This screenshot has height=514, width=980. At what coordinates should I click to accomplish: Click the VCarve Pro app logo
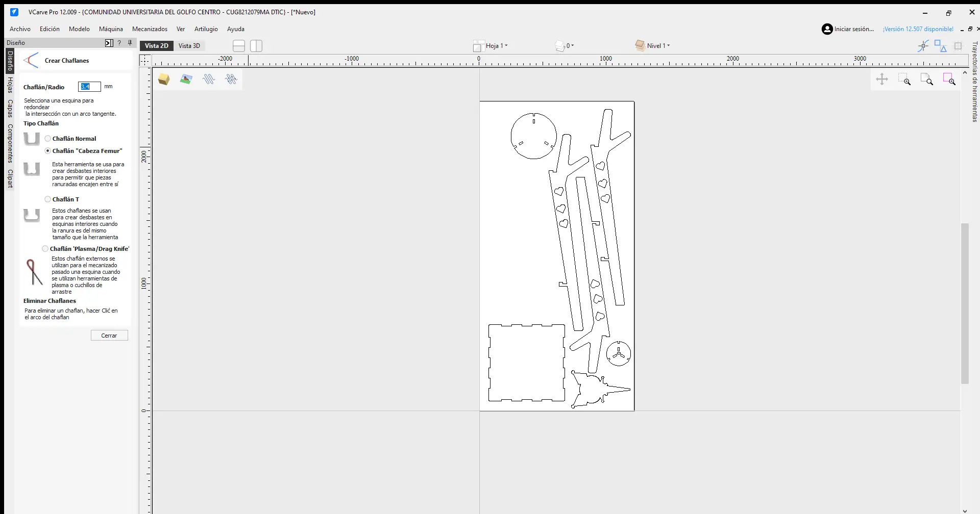point(14,12)
